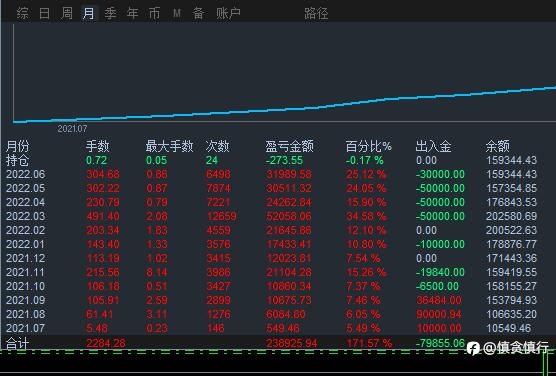The height and width of the screenshot is (376, 556).
Task: Open the 年 yearly tab
Action: (132, 13)
